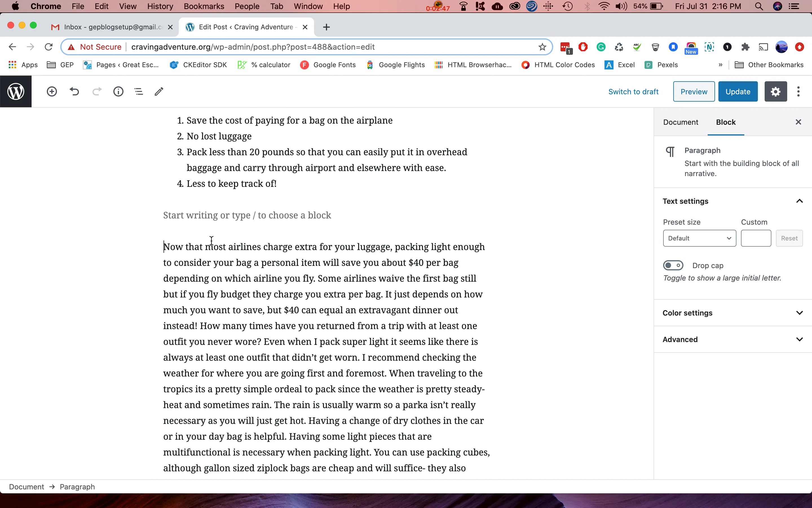Click the Preview button

694,91
